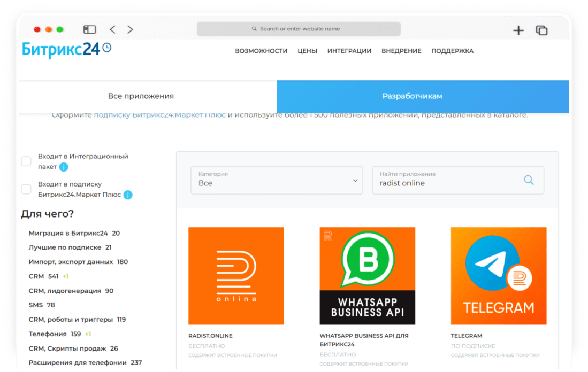Go back with the browser back arrow
Viewport: 588px width, 372px height.
pos(112,29)
